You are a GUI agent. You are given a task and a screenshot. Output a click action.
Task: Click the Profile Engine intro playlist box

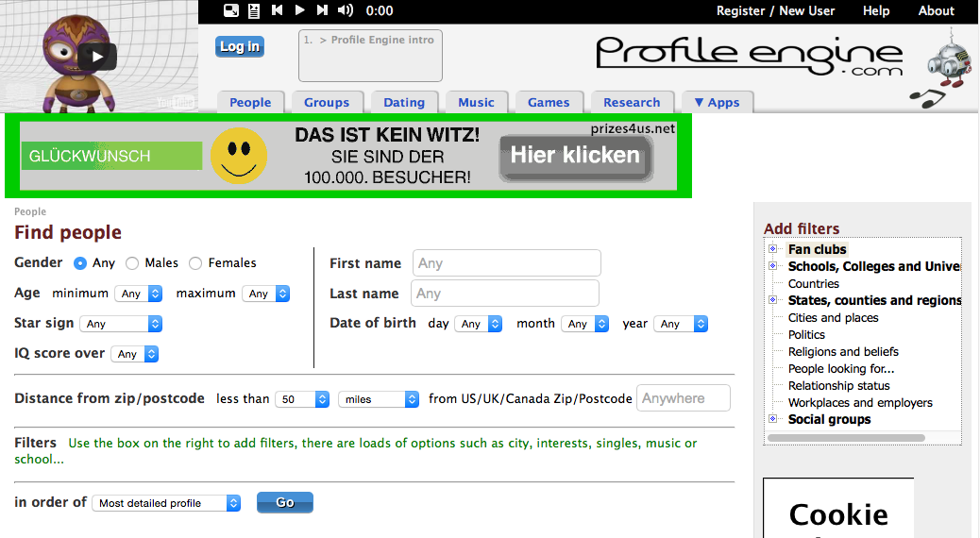click(371, 56)
